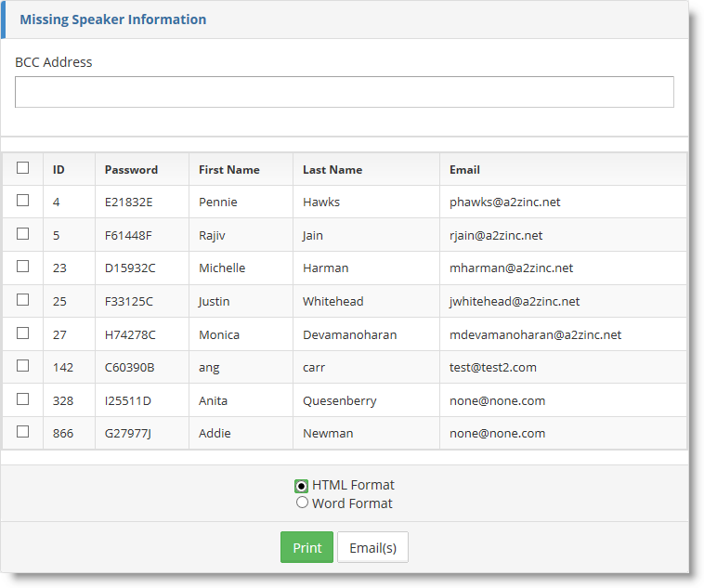Click into the BCC Address field

344,92
